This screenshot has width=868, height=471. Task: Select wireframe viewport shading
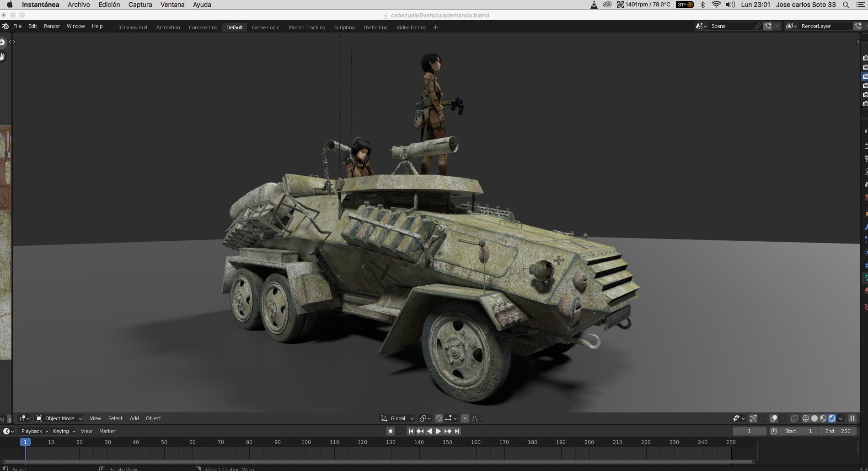806,418
